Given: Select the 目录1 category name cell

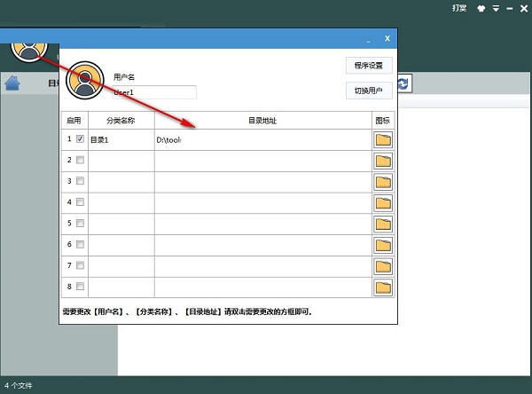Looking at the screenshot, I should click(121, 140).
